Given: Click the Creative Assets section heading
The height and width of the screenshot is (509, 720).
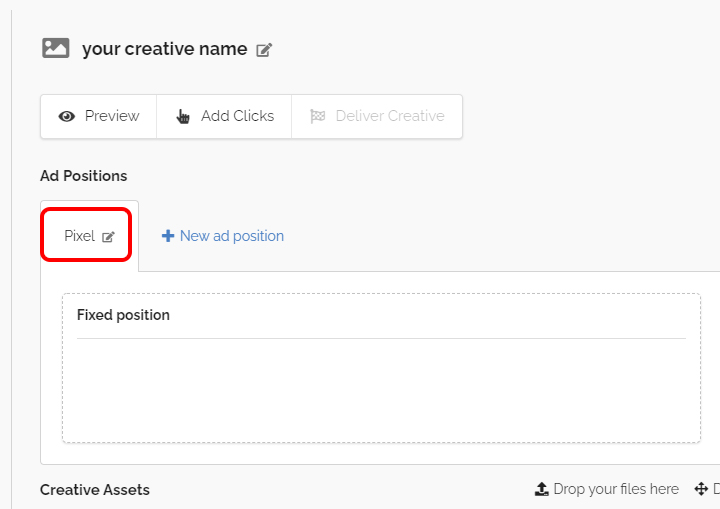Looking at the screenshot, I should click(95, 490).
